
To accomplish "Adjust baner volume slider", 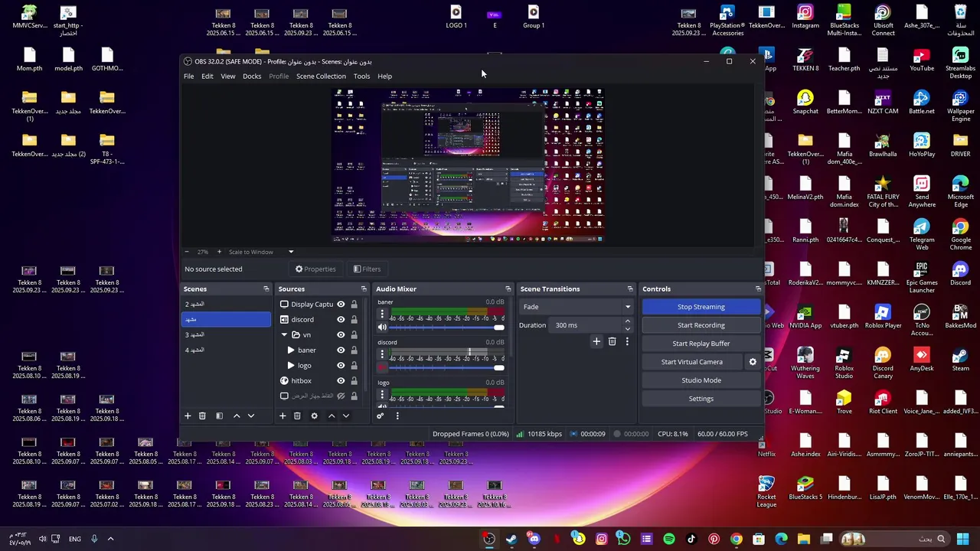I will [446, 328].
